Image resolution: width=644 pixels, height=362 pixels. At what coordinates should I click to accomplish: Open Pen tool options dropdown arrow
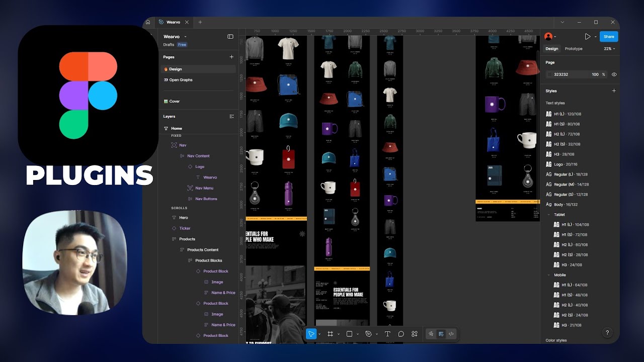pyautogui.click(x=377, y=334)
